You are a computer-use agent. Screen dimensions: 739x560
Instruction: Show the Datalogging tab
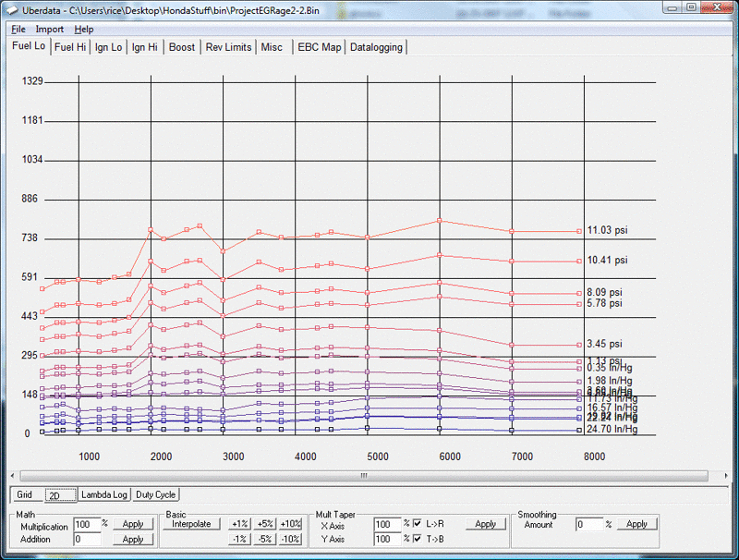[x=376, y=47]
